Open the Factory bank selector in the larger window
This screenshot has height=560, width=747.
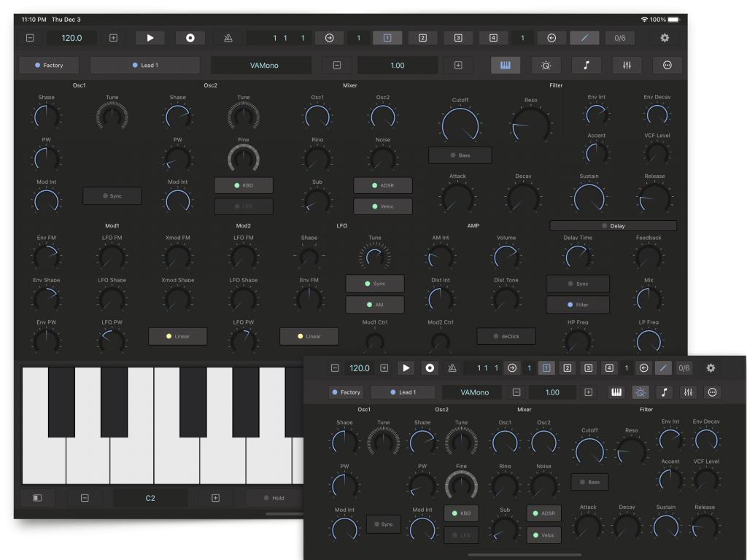click(49, 65)
